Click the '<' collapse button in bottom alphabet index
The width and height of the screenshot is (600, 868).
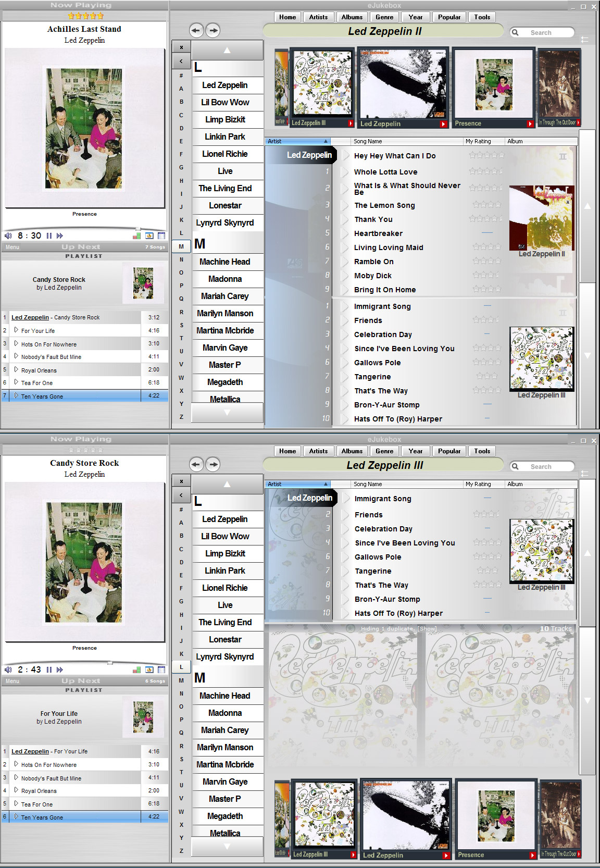(181, 495)
